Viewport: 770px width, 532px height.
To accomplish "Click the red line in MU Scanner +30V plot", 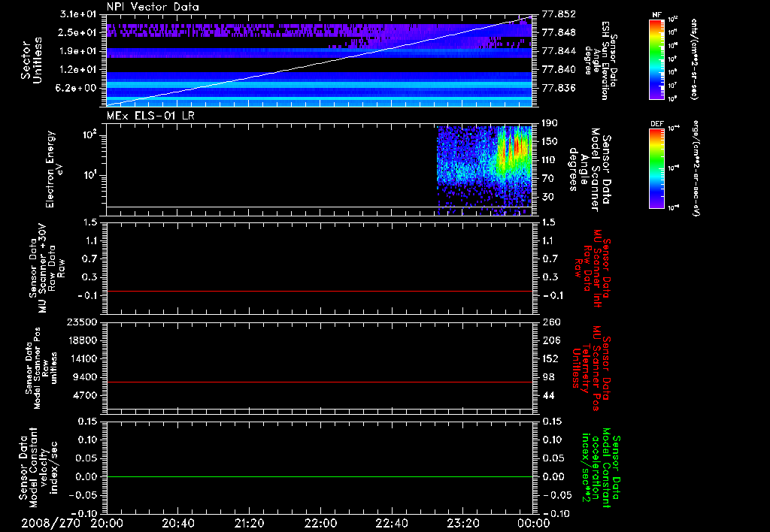I will (x=320, y=291).
